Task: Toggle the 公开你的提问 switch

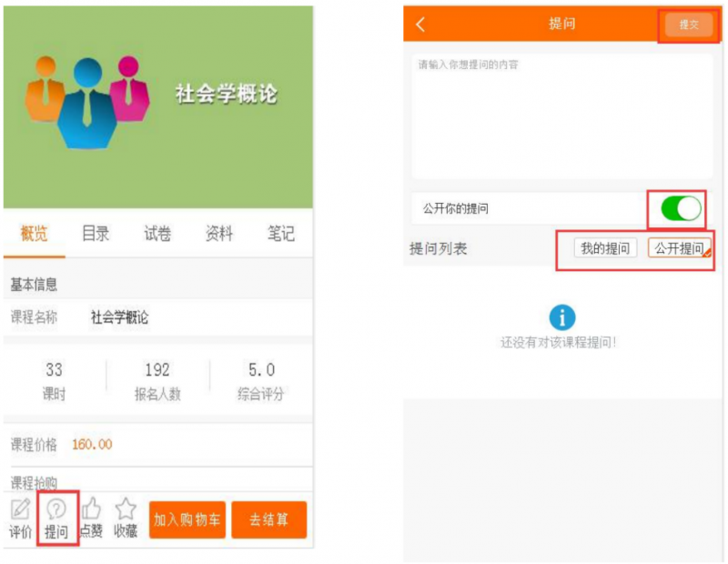Action: pyautogui.click(x=681, y=208)
